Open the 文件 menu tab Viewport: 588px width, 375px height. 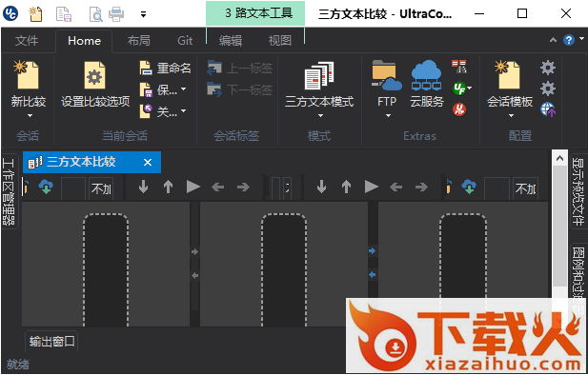(x=27, y=41)
